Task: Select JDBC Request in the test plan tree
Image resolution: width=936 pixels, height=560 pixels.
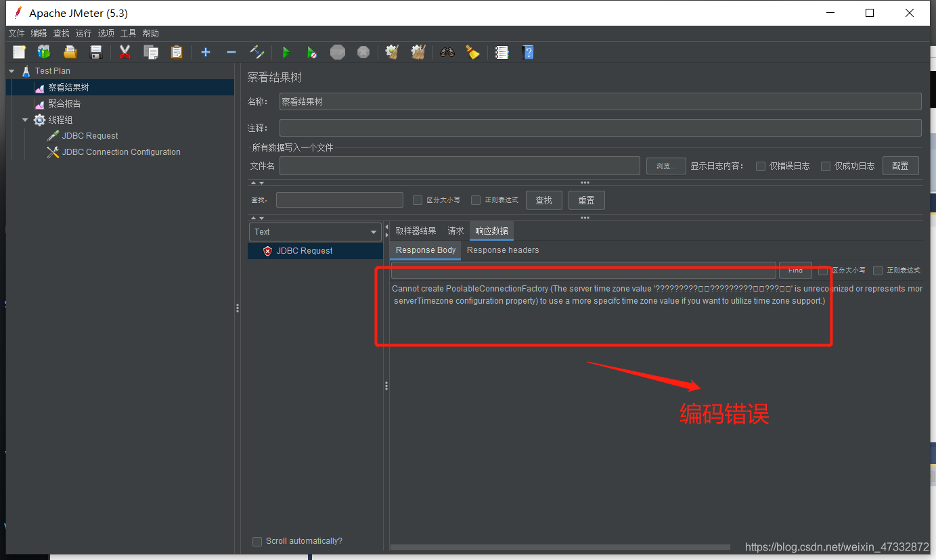Action: pos(90,136)
